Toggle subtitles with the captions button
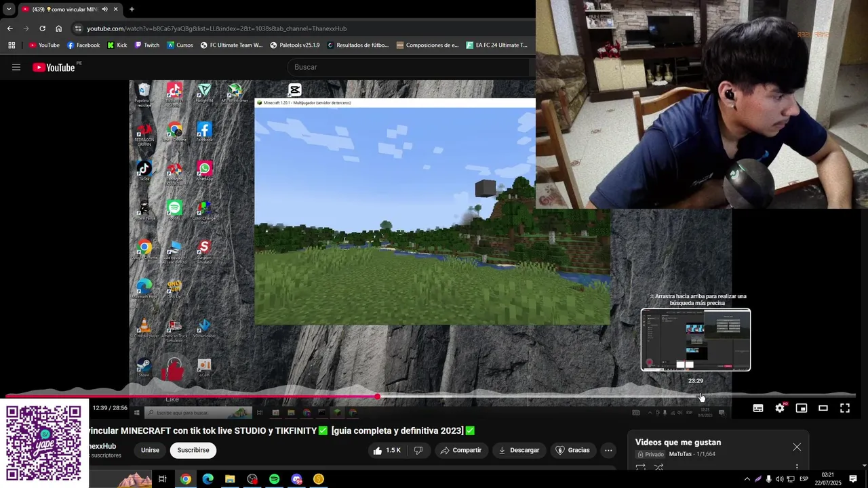The width and height of the screenshot is (868, 488). tap(758, 408)
